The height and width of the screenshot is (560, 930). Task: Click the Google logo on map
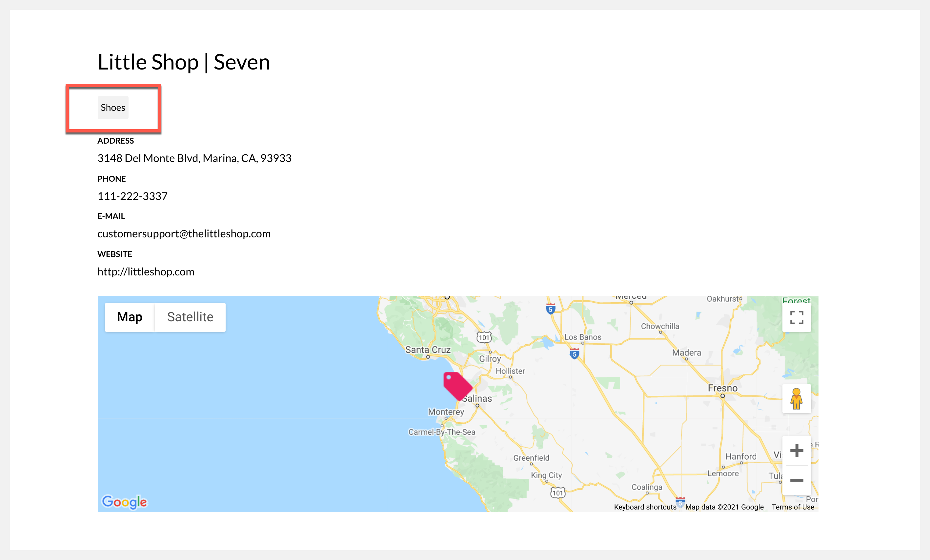(125, 502)
